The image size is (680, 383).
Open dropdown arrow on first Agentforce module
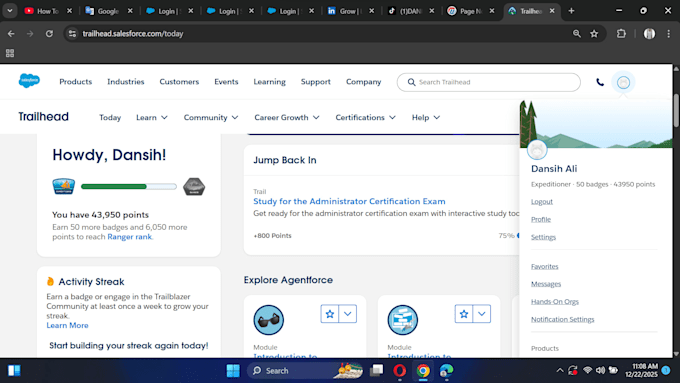point(348,314)
